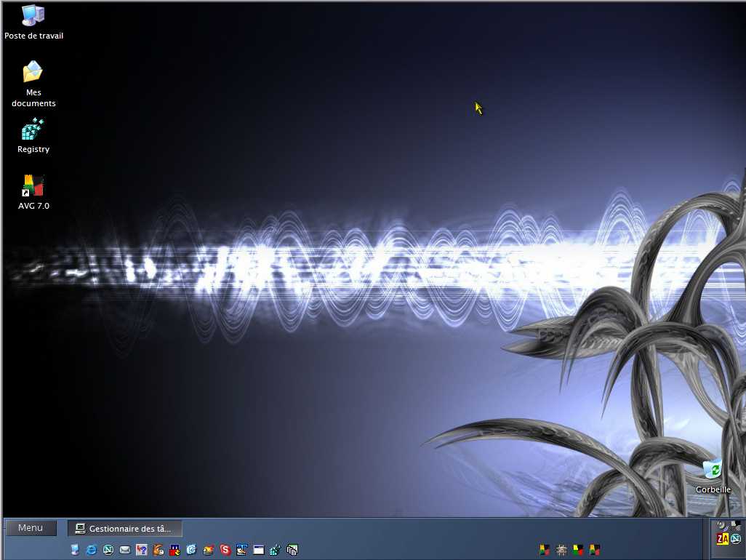Click the spider bug icon on taskbar
This screenshot has height=560, width=746.
coord(561,550)
